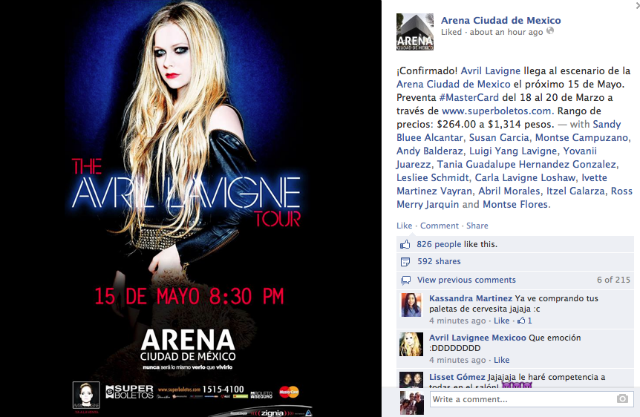The width and height of the screenshot is (640, 417).
Task: Click the small thumbs-up count on Kassandra's comment
Action: tap(524, 321)
